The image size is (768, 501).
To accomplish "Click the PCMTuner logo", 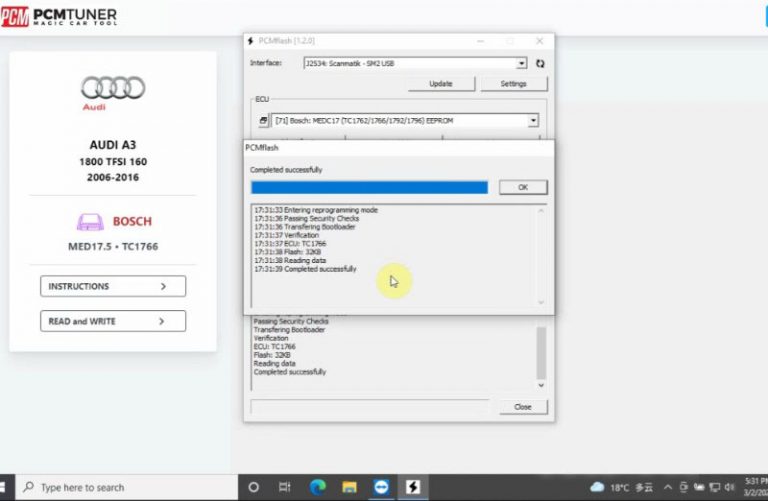I will pyautogui.click(x=59, y=17).
